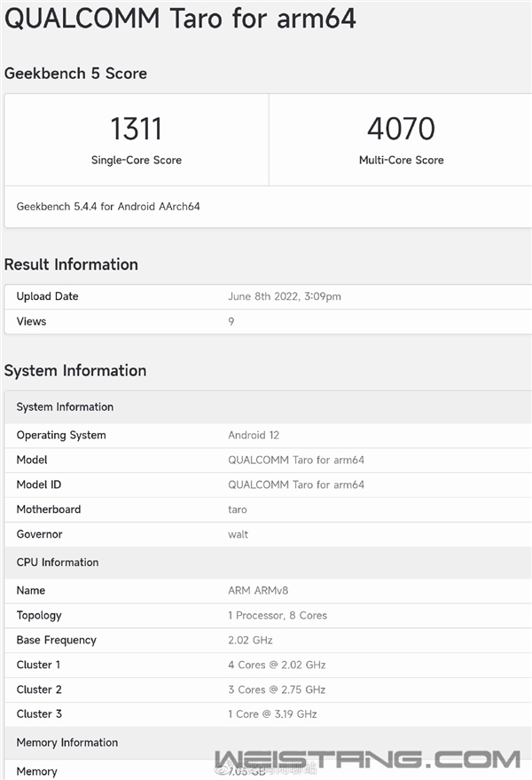This screenshot has width=532, height=780.
Task: Click the Model ID row label
Action: [44, 485]
